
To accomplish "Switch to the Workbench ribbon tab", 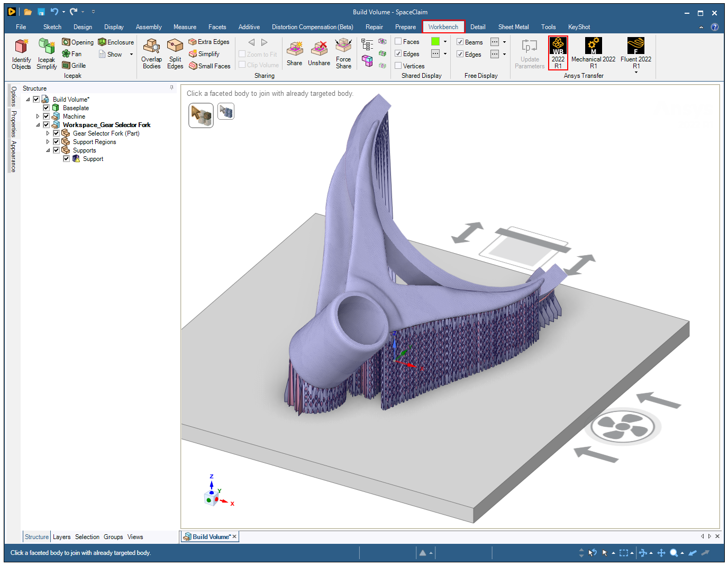I will pos(443,26).
